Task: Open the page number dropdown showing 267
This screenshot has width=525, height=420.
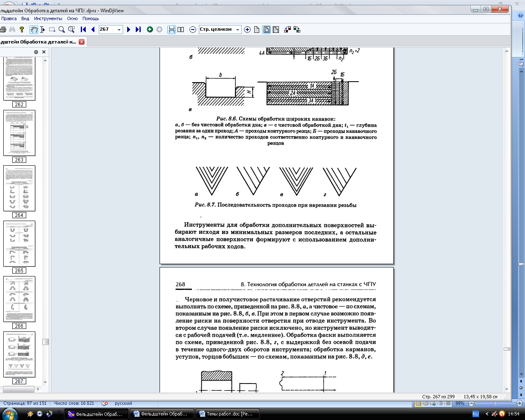Action: coord(119,30)
